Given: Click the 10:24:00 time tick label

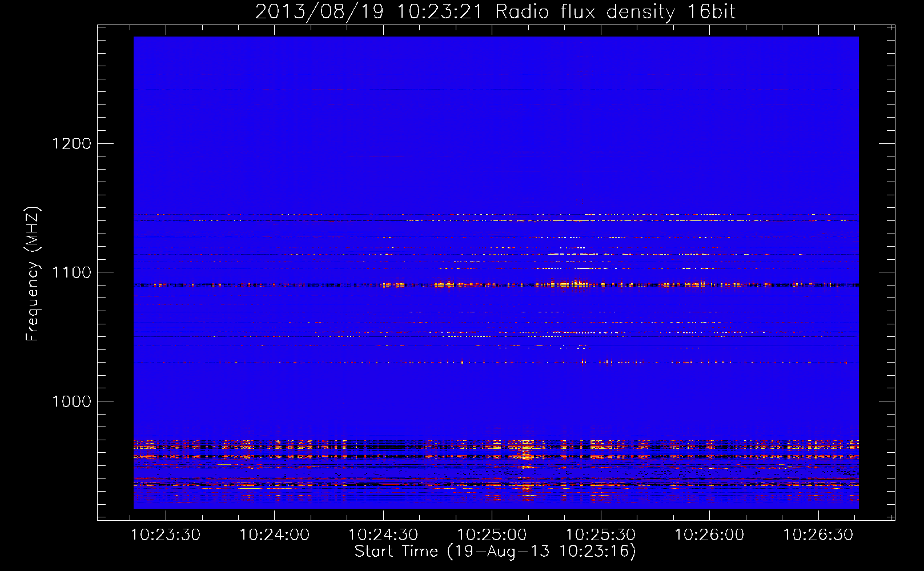Looking at the screenshot, I should click(274, 535).
